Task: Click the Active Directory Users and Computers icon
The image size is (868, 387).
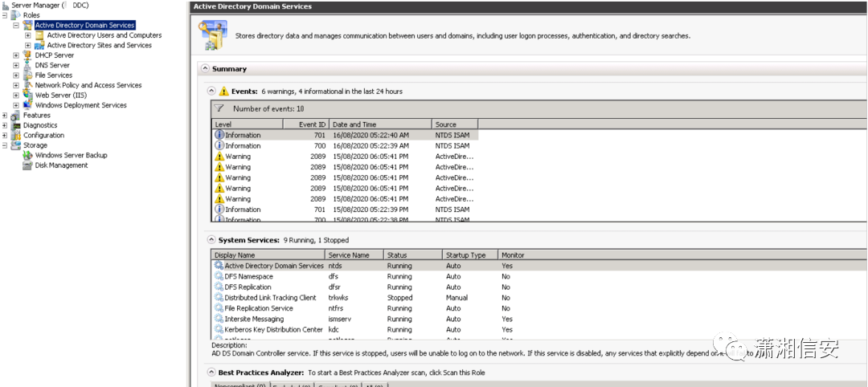Action: (40, 35)
